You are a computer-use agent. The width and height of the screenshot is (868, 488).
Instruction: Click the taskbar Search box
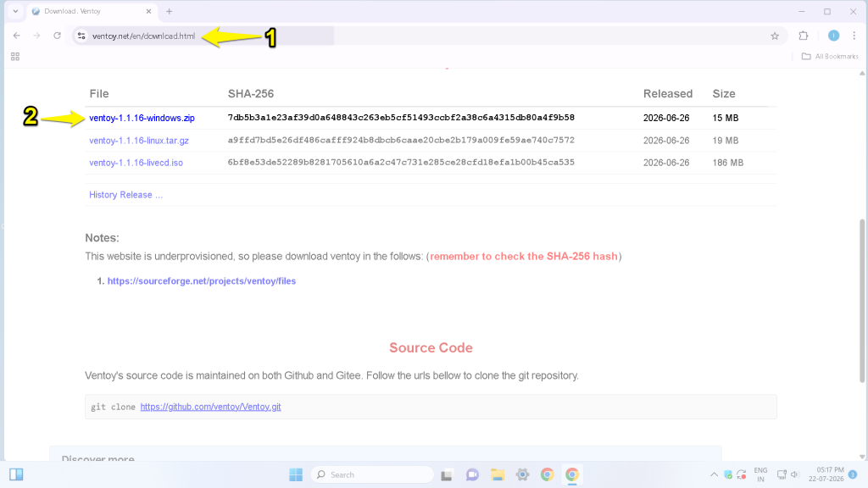tap(372, 474)
